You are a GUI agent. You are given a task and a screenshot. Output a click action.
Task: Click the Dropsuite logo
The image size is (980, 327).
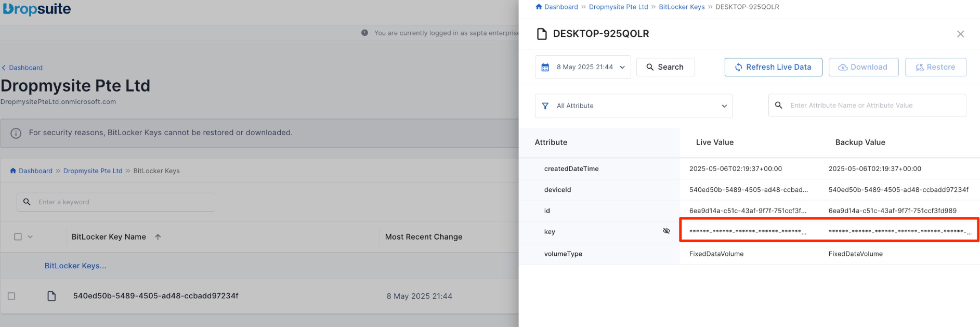[36, 9]
